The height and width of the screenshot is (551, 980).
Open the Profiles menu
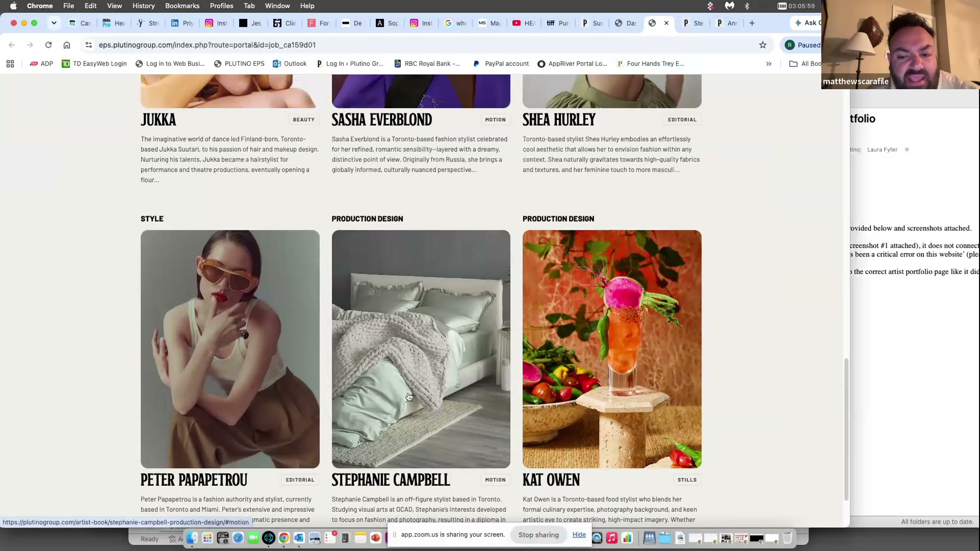[221, 6]
